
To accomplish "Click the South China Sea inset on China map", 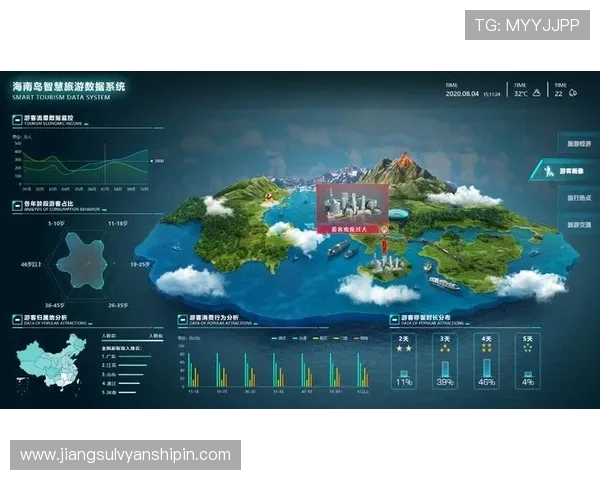I will pyautogui.click(x=22, y=385).
